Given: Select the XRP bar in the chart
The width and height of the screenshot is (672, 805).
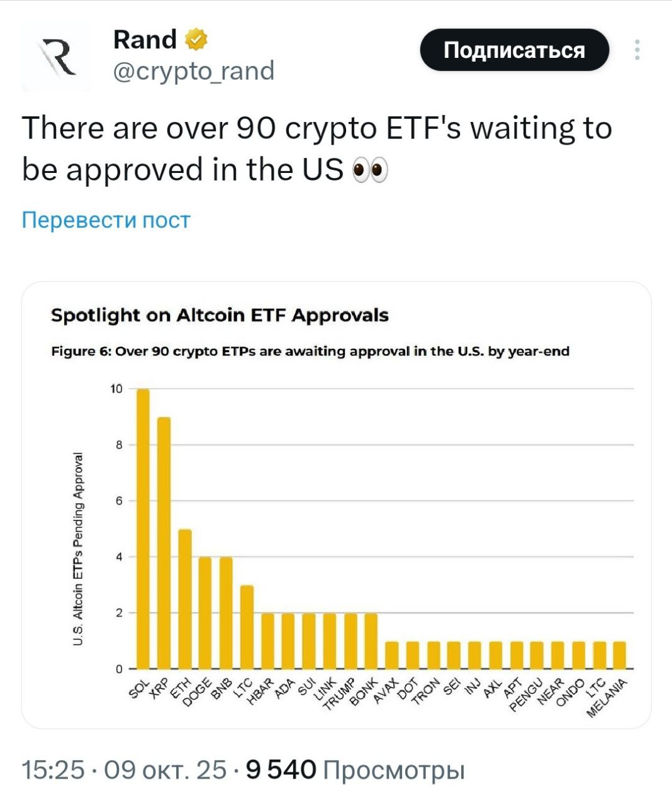Looking at the screenshot, I should [164, 543].
